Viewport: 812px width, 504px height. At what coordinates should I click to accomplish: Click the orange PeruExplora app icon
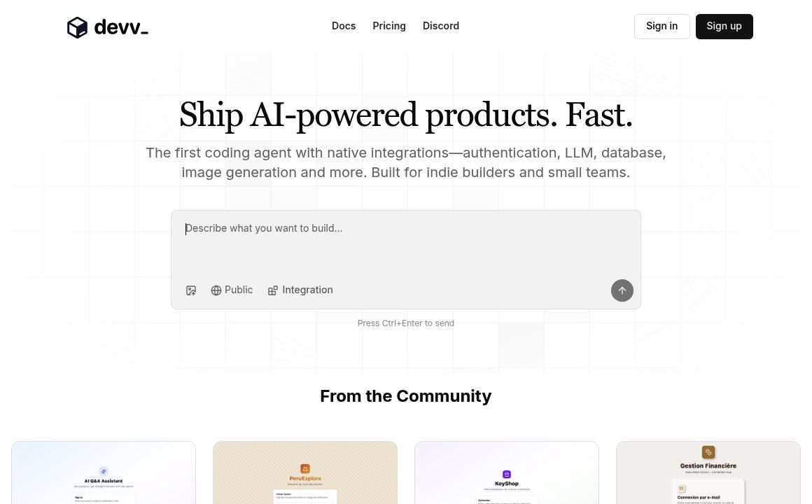pos(304,468)
